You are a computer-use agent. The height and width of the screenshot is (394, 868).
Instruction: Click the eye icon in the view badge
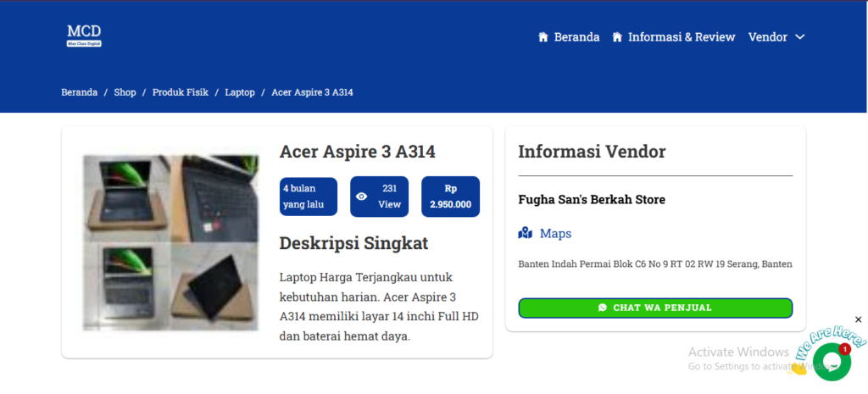(361, 197)
